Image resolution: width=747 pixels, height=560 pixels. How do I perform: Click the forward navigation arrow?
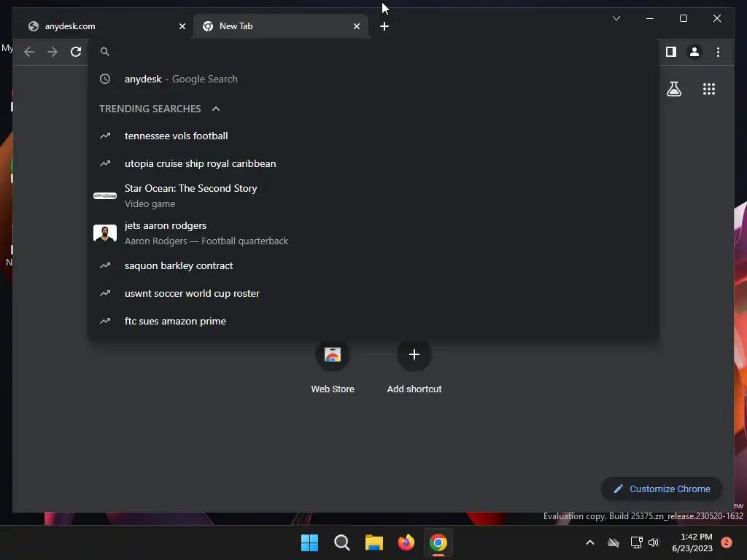(53, 52)
